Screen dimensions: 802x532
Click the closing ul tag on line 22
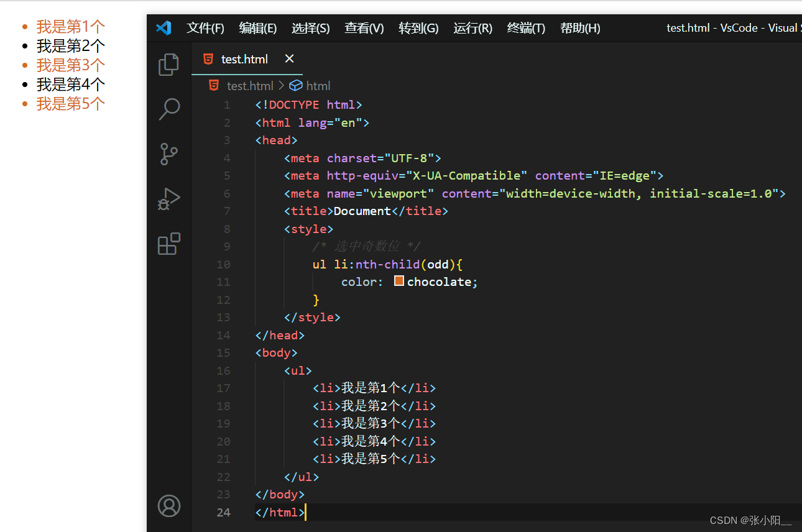302,477
